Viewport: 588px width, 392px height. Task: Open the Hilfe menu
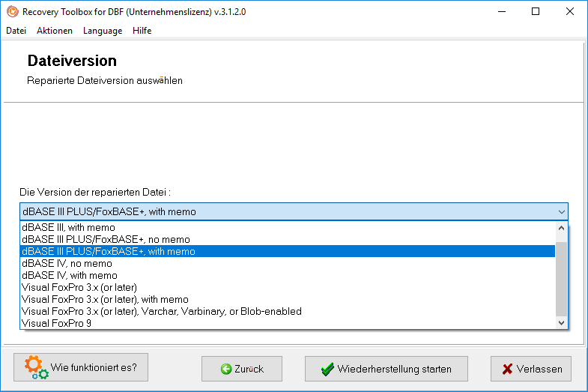click(142, 31)
